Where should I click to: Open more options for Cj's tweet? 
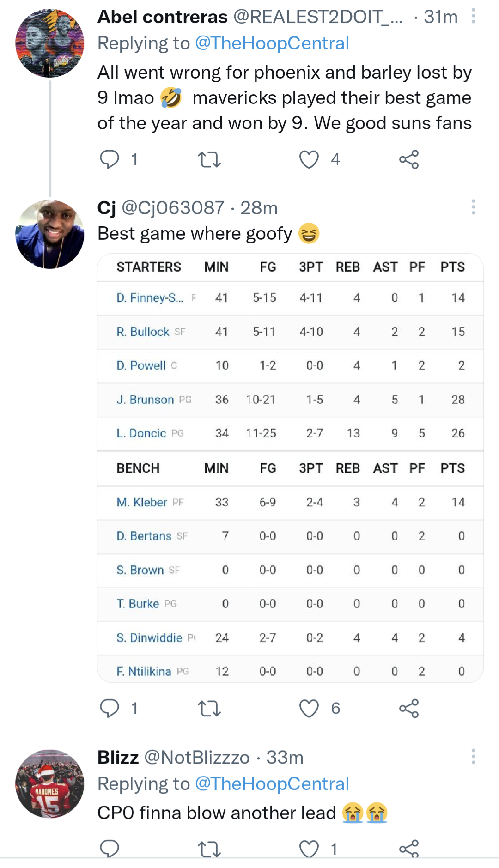point(473,207)
